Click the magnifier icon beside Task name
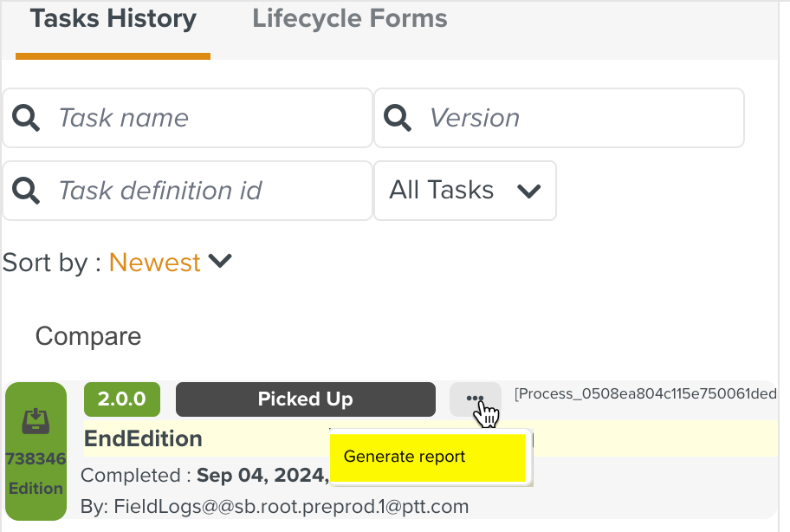The height and width of the screenshot is (532, 790). [27, 118]
